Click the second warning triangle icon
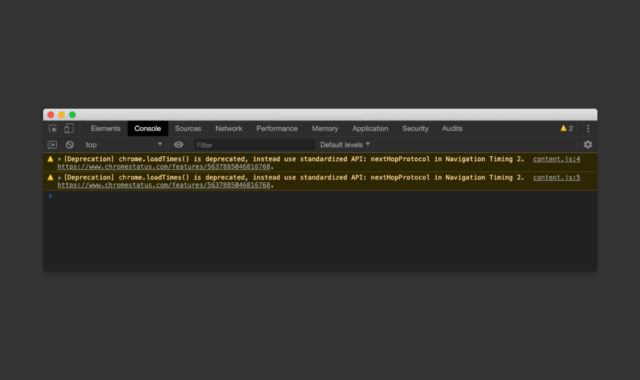This screenshot has height=380, width=640. pos(51,178)
